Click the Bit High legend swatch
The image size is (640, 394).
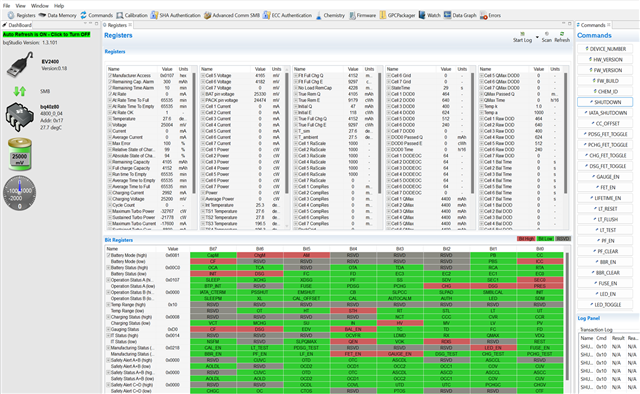tap(526, 239)
